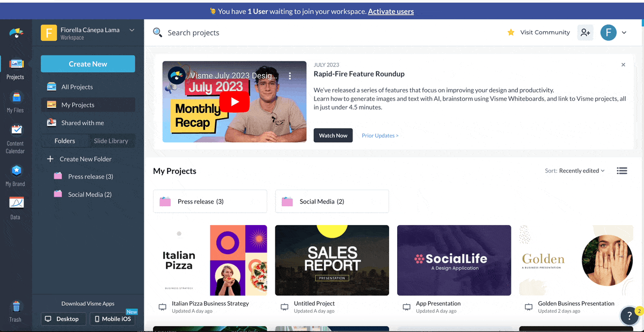Click the Rapid-Fire Feature Roundup heading

[x=359, y=74]
